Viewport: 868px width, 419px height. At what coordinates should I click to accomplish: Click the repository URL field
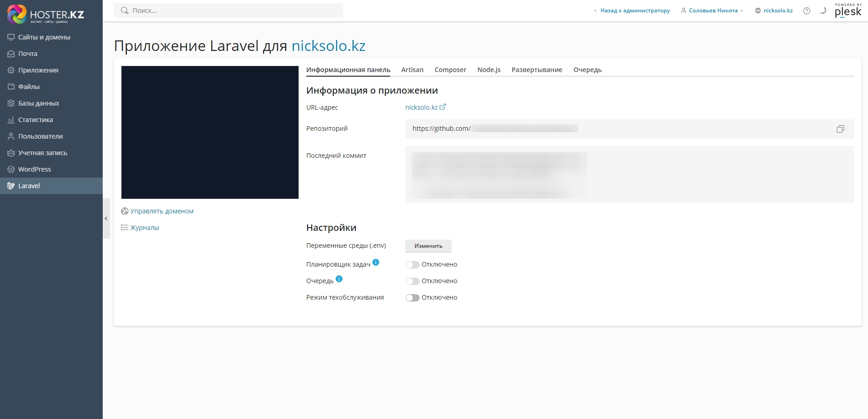[630, 129]
